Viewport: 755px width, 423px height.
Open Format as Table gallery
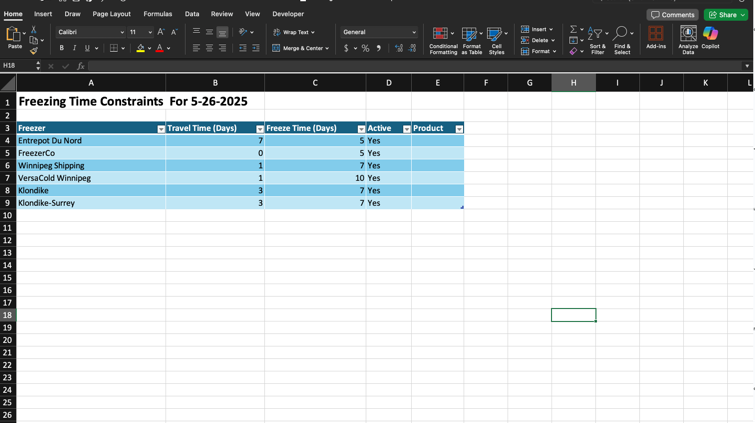471,35
